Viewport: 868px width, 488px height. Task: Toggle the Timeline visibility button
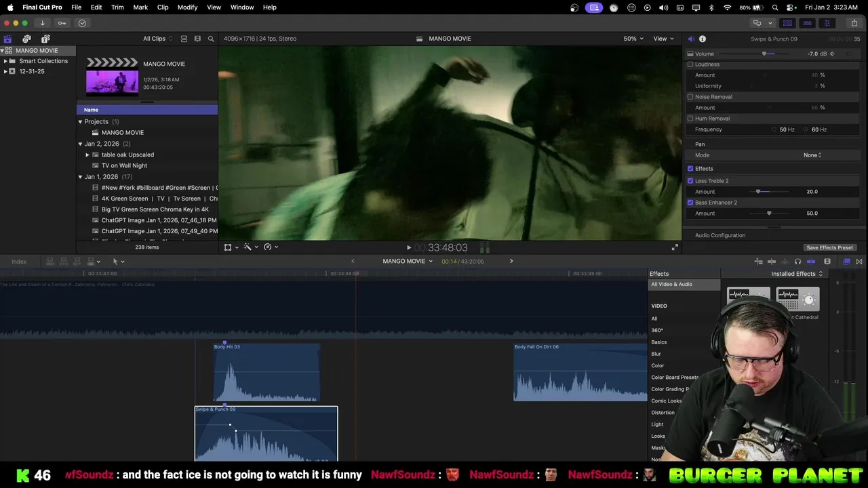(x=807, y=23)
